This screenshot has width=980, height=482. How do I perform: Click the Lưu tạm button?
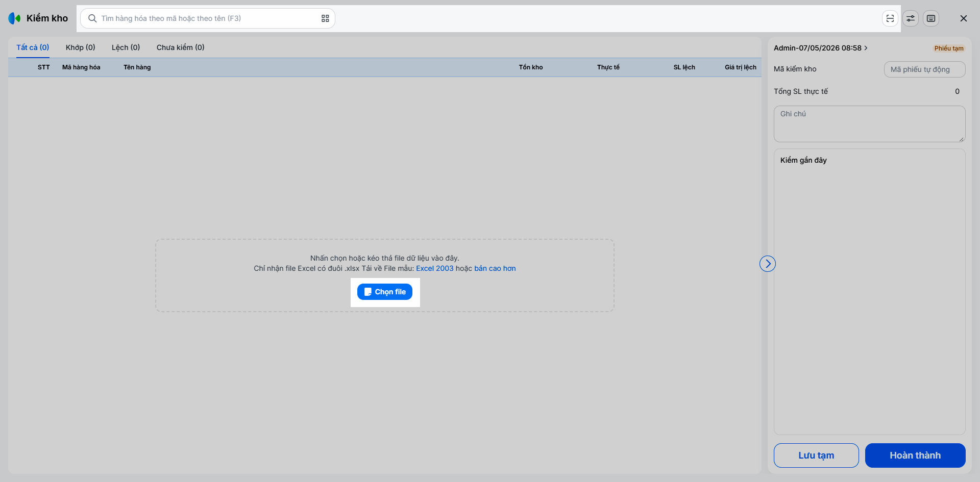[816, 455]
